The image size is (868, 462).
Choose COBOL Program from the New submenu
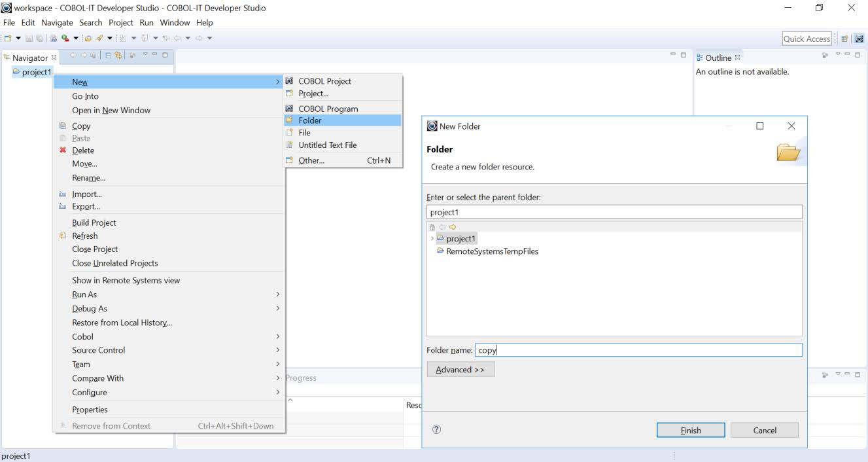click(328, 109)
